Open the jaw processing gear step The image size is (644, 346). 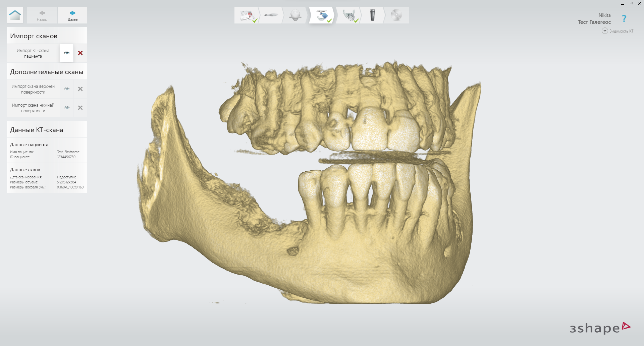pos(349,15)
